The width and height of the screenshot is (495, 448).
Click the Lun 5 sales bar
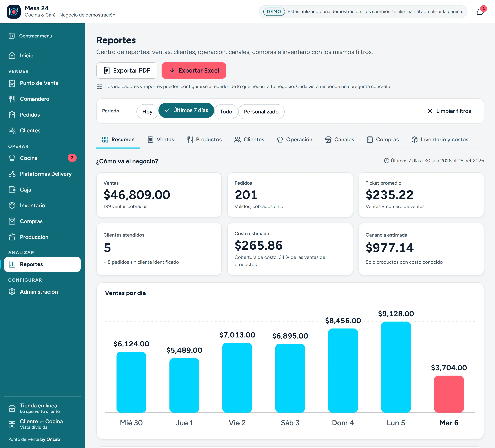(396, 367)
